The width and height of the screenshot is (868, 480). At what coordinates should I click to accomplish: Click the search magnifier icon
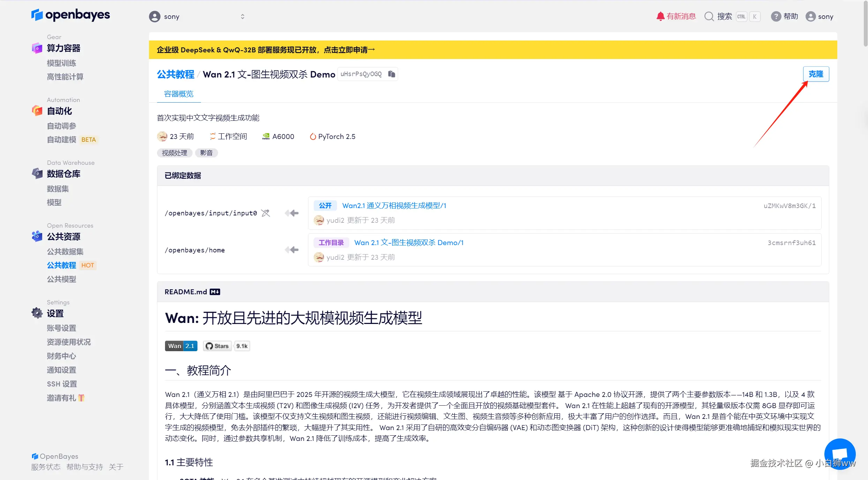709,16
